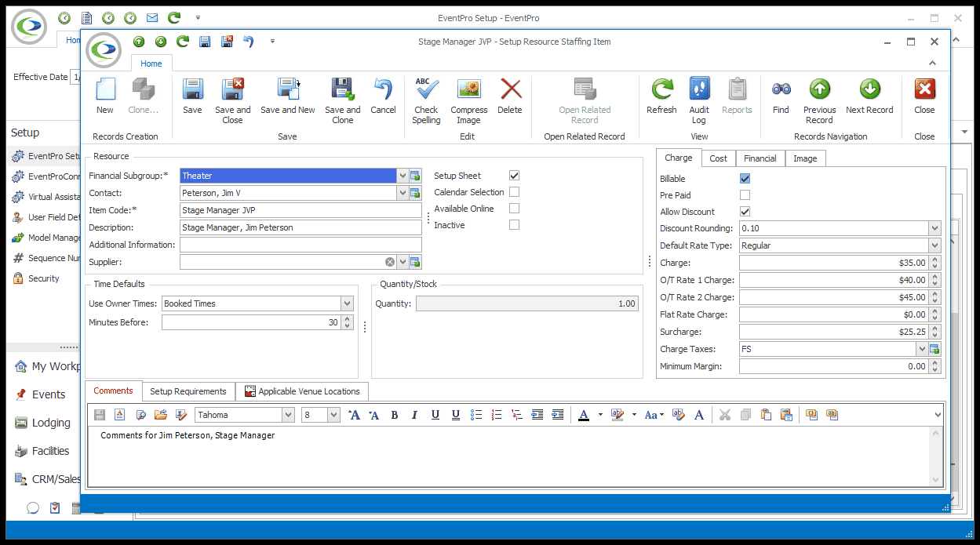Click Events in main window sidebar
Screen dimensions: 980x545
tap(49, 394)
